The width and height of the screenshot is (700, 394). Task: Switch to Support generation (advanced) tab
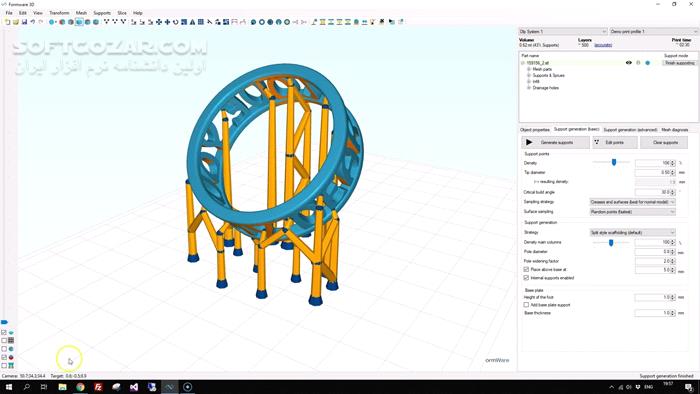(x=630, y=129)
